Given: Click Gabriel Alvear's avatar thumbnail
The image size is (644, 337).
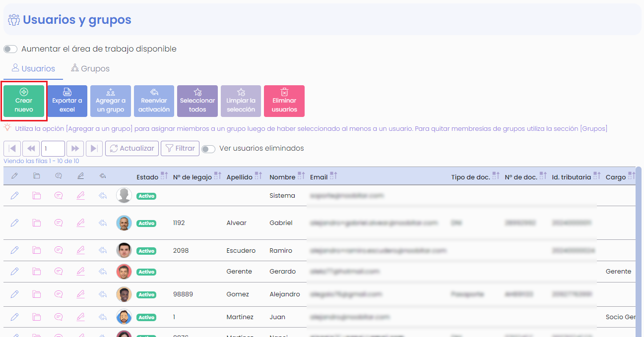Looking at the screenshot, I should (124, 223).
